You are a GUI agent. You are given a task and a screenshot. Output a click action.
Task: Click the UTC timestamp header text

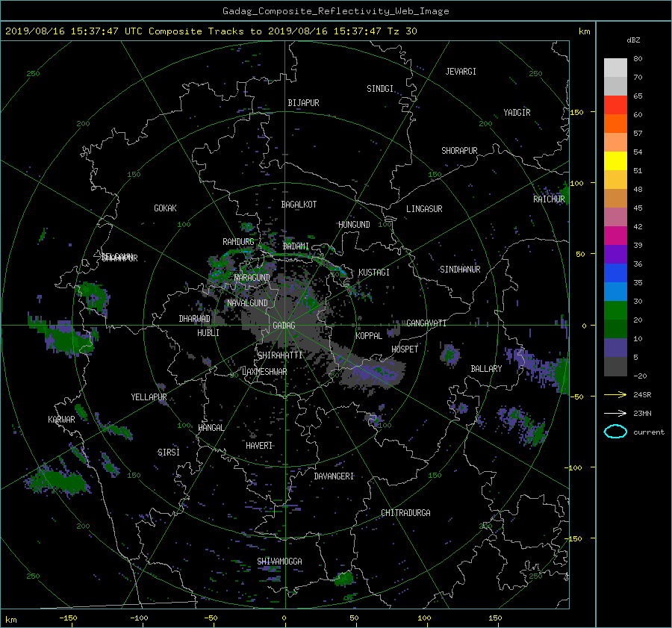coord(211,31)
